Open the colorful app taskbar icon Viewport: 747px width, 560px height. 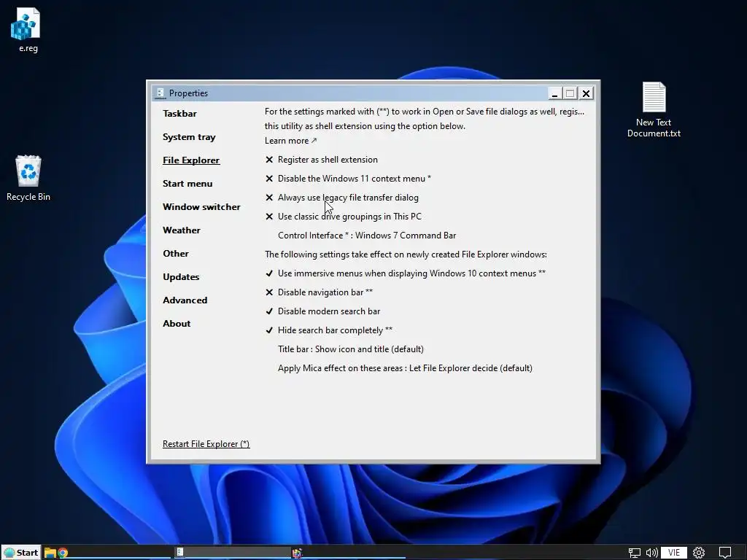298,553
